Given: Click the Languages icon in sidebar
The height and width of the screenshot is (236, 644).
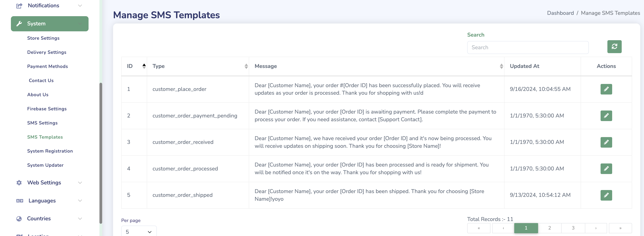Looking at the screenshot, I should (20, 201).
